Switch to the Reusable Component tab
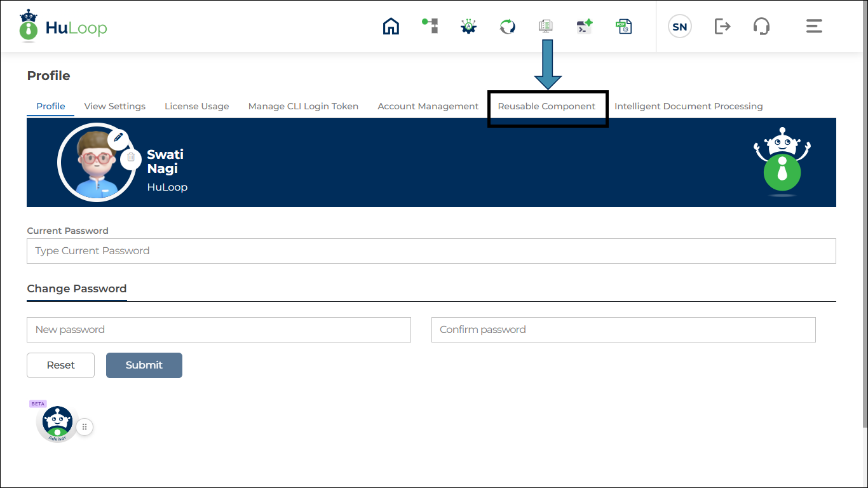Screen dimensions: 868x488 (547, 106)
